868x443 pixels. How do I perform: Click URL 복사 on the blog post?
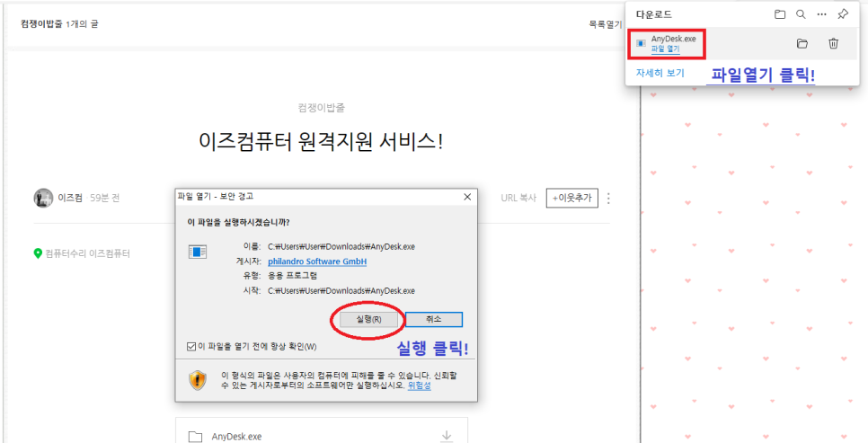click(518, 198)
